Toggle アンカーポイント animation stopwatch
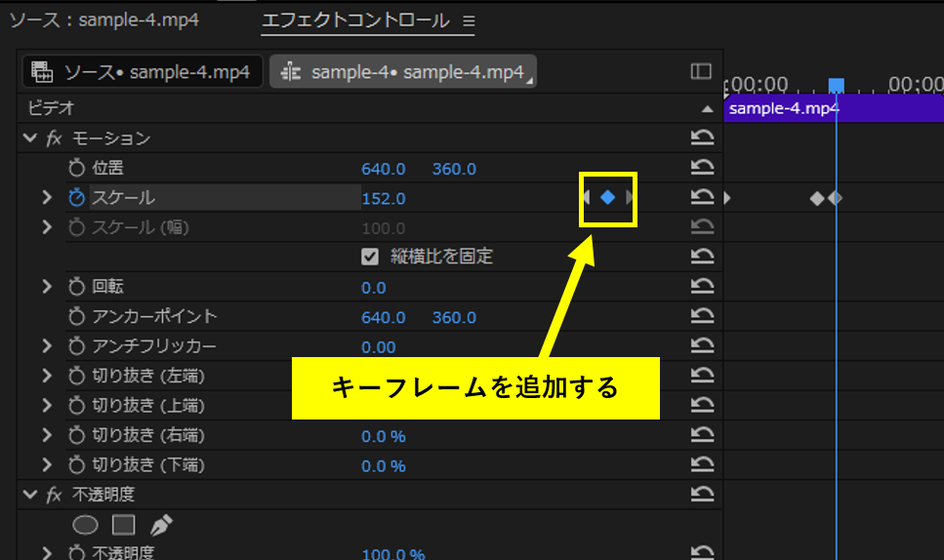The width and height of the screenshot is (944, 560). [76, 316]
